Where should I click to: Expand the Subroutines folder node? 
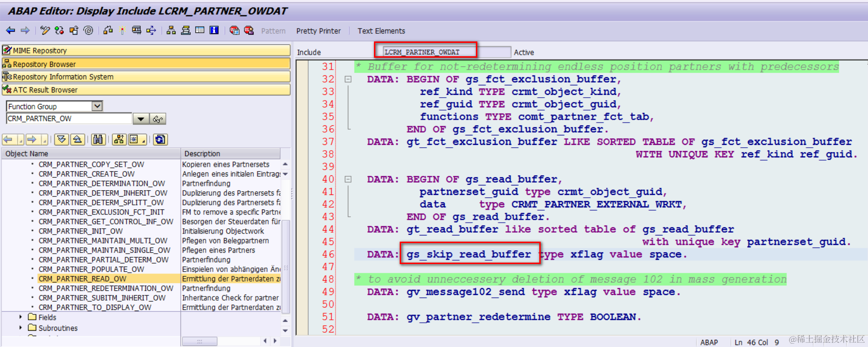20,327
